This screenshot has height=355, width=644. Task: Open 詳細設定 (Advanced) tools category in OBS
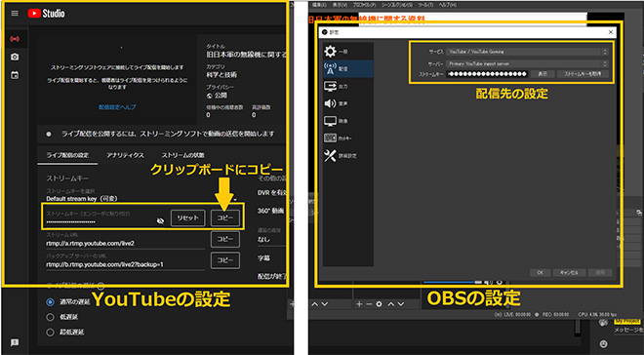tap(348, 155)
